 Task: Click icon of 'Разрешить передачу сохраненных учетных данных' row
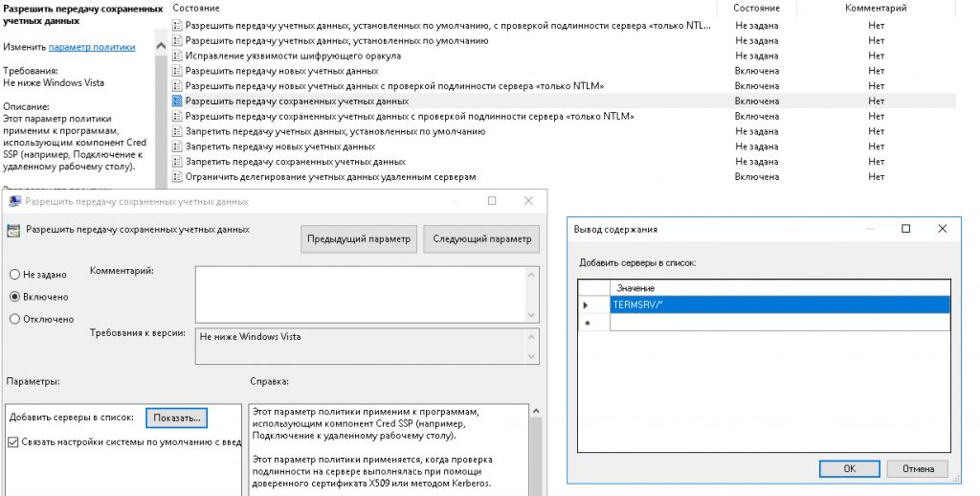tap(177, 101)
